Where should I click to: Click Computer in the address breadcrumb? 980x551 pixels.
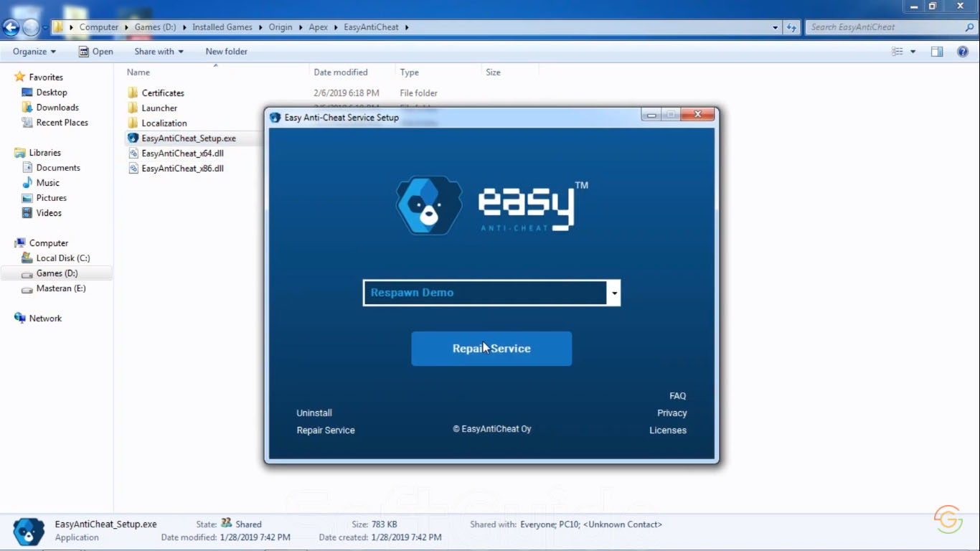pos(99,27)
